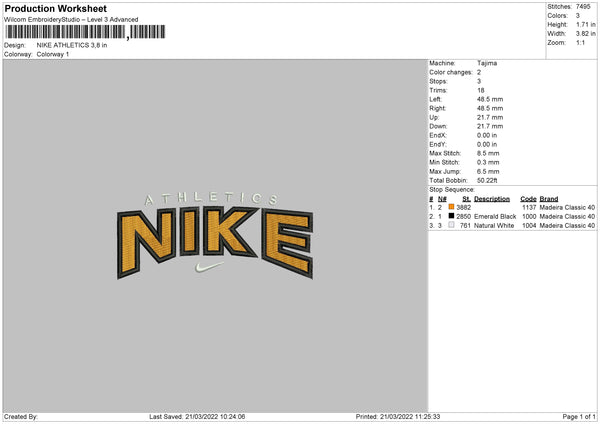Click the Code column header
The height and width of the screenshot is (424, 600).
pyautogui.click(x=528, y=199)
